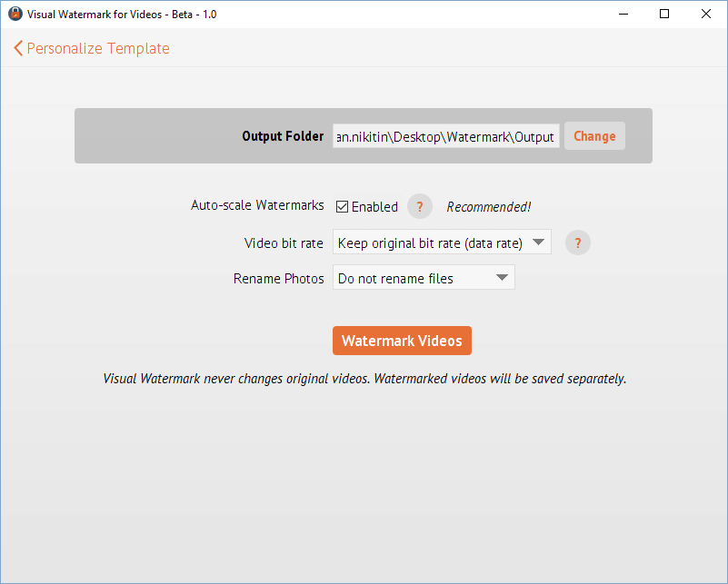Viewport: 728px width, 584px height.
Task: Click the Visual Watermark app icon in title bar
Action: pos(15,14)
